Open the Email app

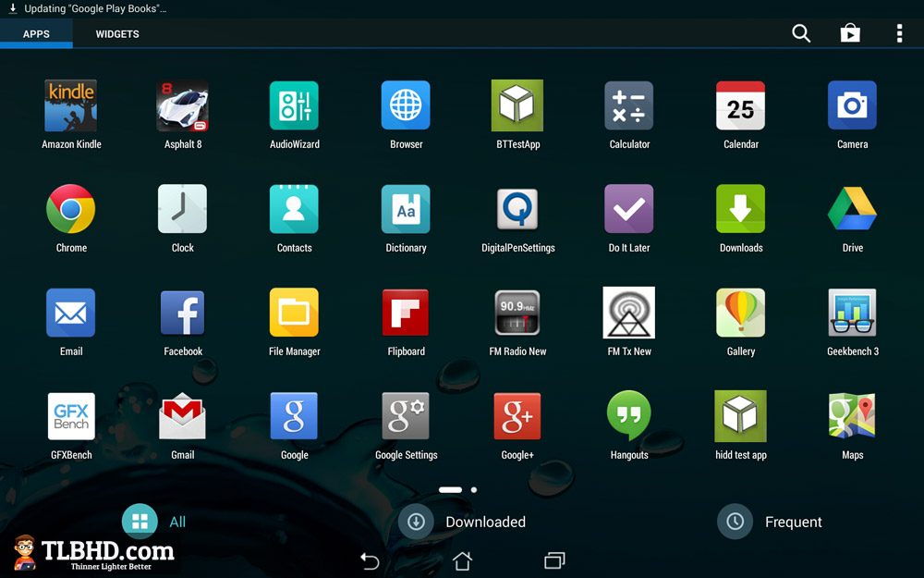point(71,313)
